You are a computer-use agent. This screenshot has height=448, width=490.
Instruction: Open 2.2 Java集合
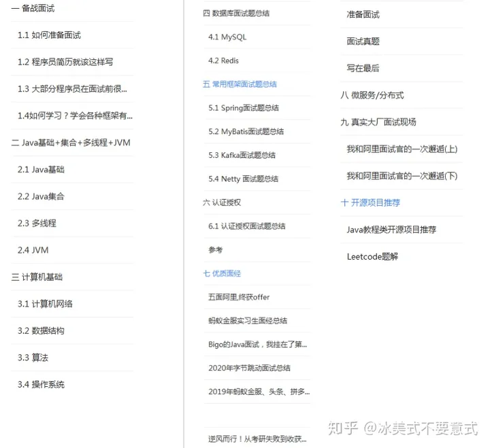point(41,196)
